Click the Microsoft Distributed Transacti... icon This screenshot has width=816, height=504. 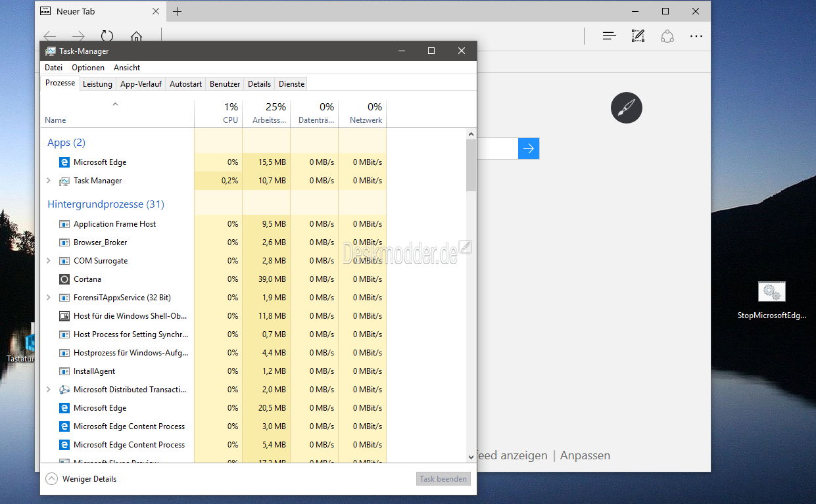64,390
